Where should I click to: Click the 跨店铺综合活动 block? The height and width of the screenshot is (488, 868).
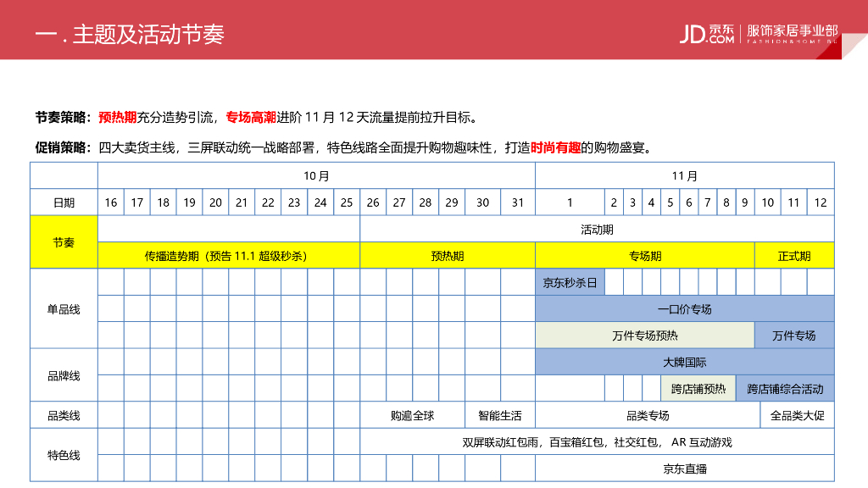click(785, 389)
